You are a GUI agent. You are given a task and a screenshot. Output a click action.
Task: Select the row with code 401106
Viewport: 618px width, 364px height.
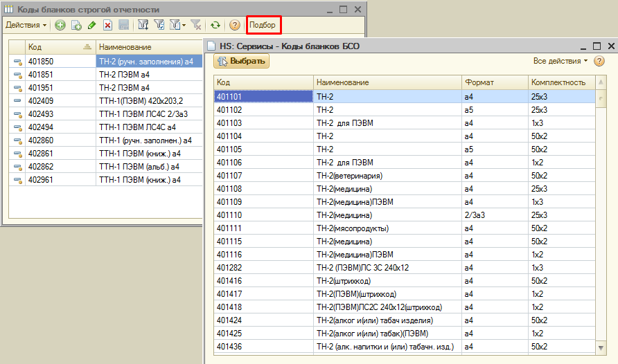click(405, 162)
